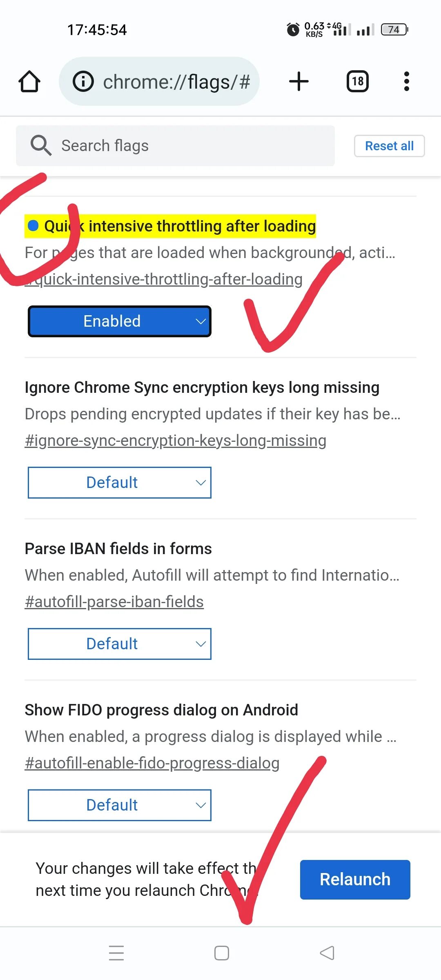Tap the Chrome home icon
The height and width of the screenshot is (980, 441).
29,81
